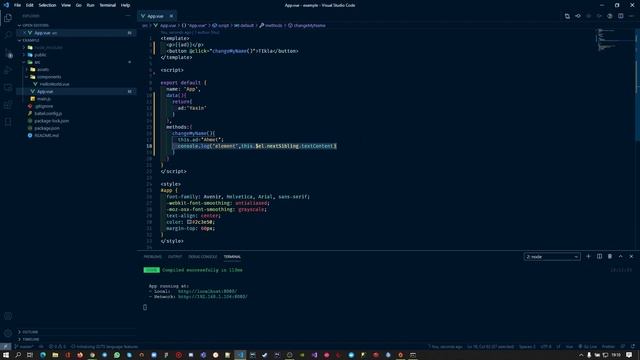The width and height of the screenshot is (640, 360).
Task: Create a new terminal with plus icon
Action: pyautogui.click(x=588, y=256)
